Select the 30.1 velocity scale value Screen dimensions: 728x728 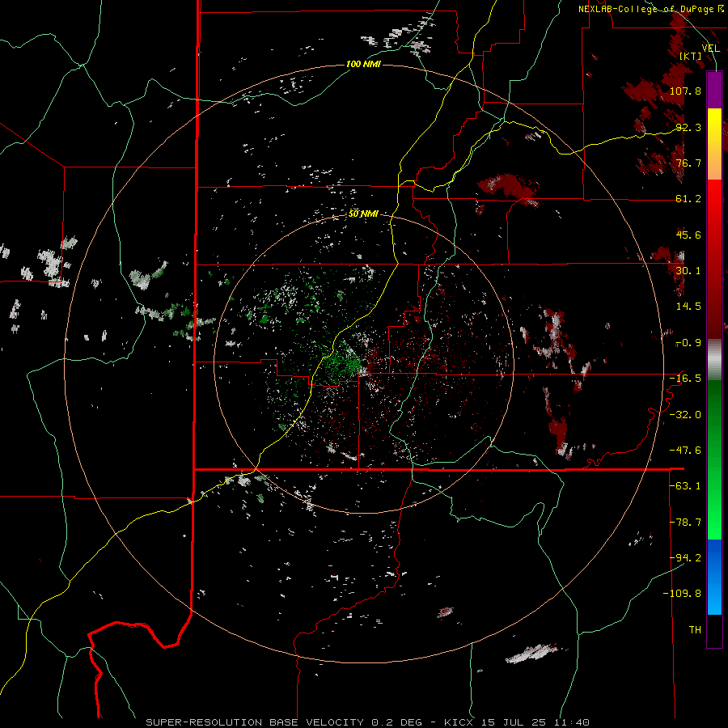688,271
